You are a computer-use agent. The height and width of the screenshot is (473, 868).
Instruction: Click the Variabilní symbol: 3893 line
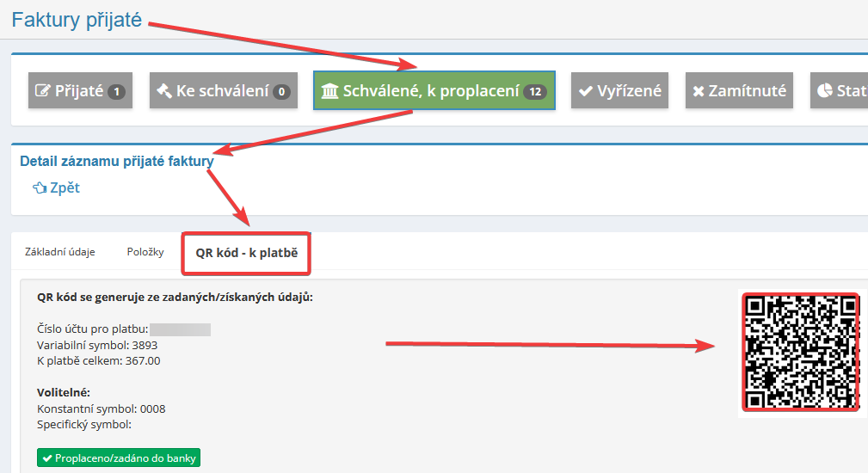point(97,345)
